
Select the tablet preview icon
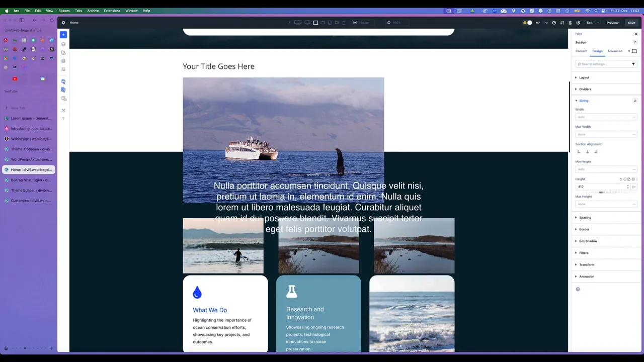pyautogui.click(x=330, y=22)
